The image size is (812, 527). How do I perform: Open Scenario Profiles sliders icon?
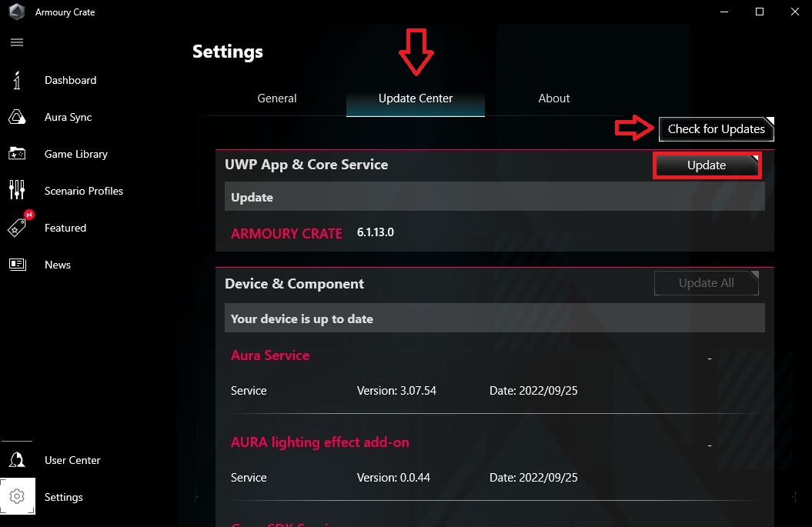pos(17,191)
